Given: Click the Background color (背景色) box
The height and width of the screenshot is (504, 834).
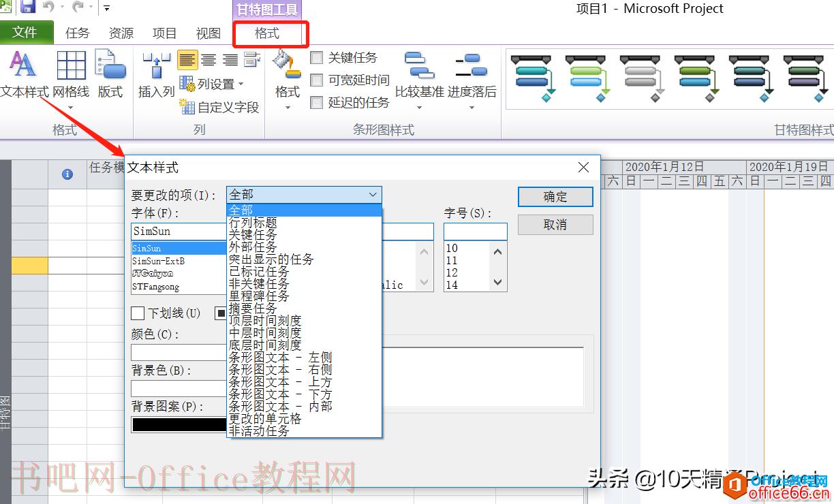Looking at the screenshot, I should click(179, 388).
